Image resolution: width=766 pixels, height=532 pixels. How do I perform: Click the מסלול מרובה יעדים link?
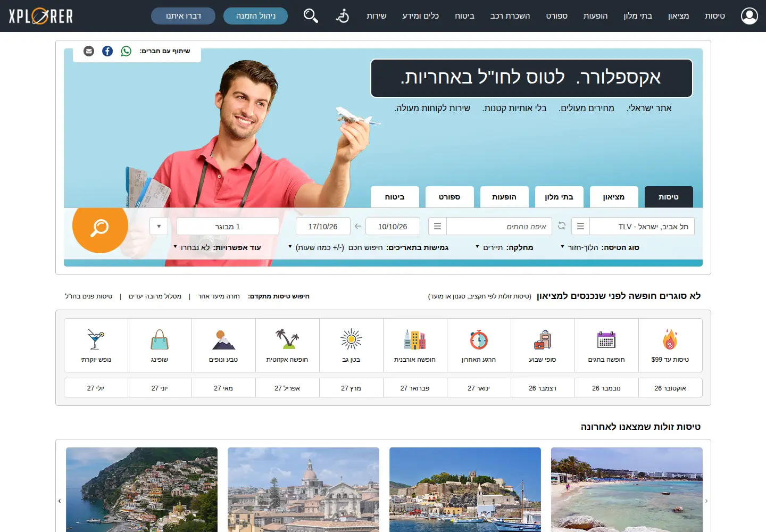(155, 296)
